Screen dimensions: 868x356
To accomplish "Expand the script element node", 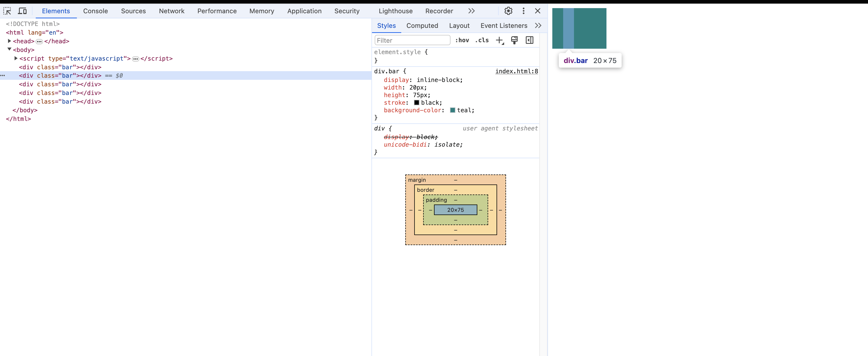I will pyautogui.click(x=16, y=58).
